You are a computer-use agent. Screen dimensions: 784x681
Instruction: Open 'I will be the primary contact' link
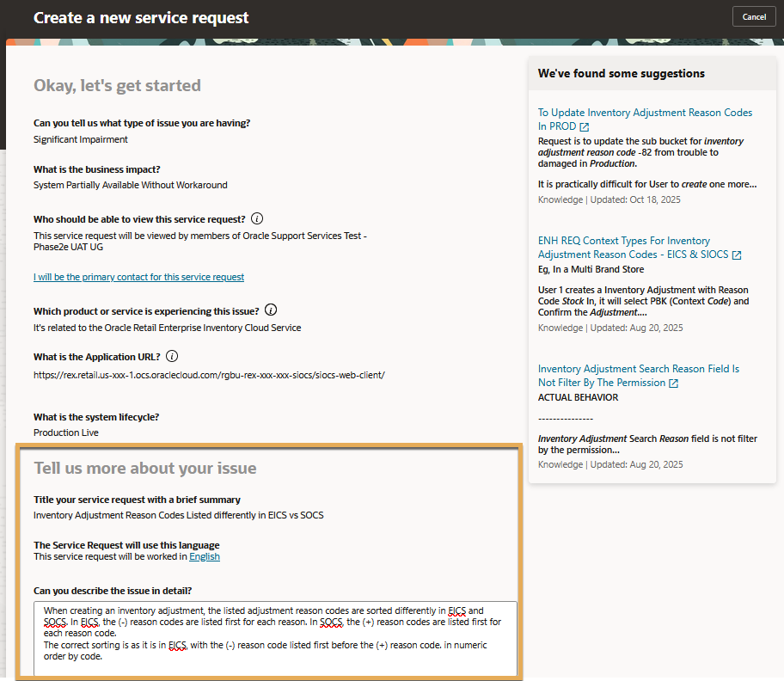click(x=138, y=277)
